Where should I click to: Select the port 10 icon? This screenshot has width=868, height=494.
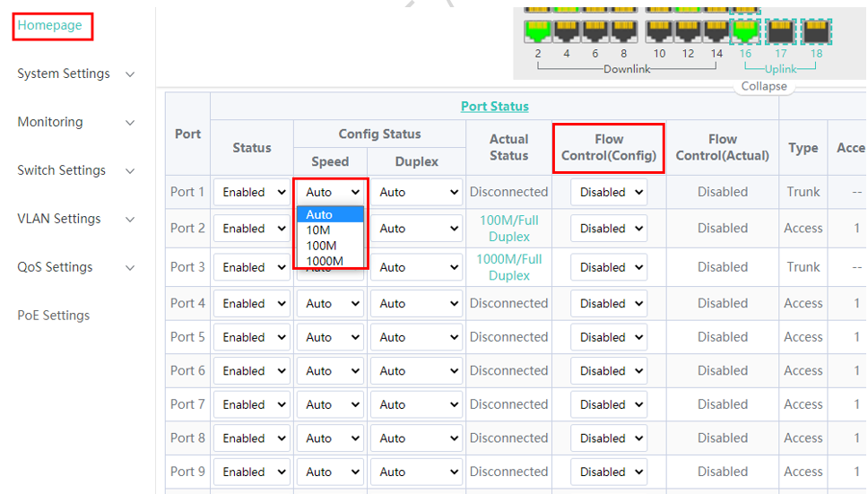(x=659, y=31)
